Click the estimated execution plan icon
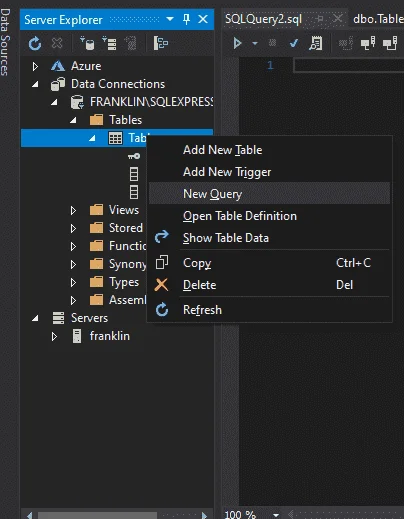The width and height of the screenshot is (404, 519). pos(315,43)
